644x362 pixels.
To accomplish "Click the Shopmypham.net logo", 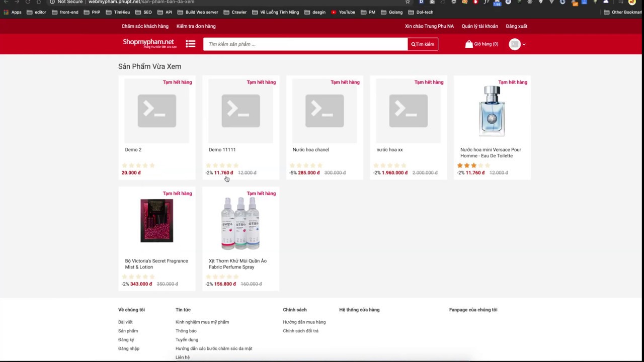I will click(149, 44).
